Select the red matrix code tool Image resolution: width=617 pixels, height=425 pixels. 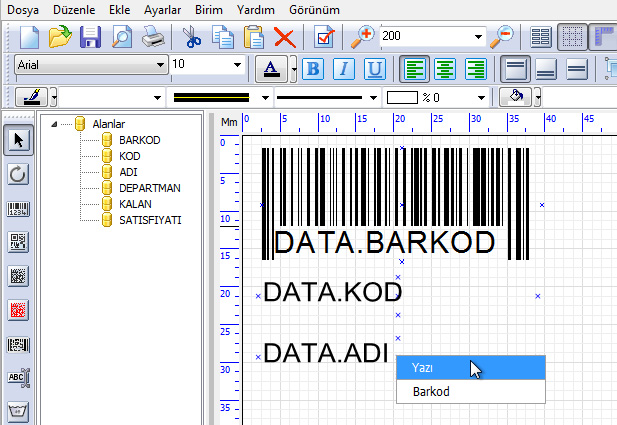coord(18,310)
